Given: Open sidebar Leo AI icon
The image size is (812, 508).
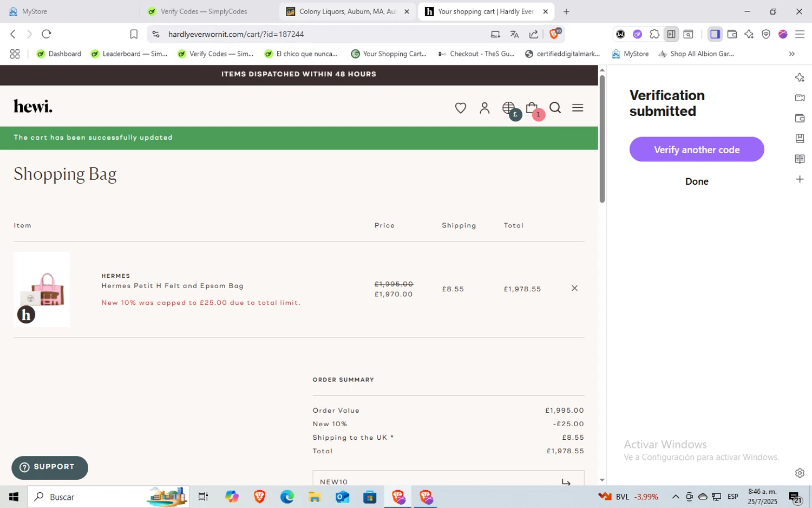Looking at the screenshot, I should point(800,77).
